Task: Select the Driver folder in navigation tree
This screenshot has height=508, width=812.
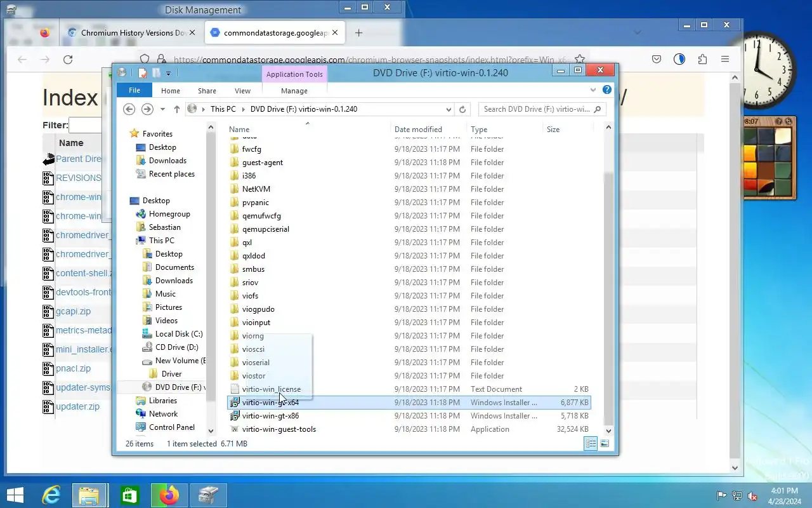Action: click(x=171, y=374)
